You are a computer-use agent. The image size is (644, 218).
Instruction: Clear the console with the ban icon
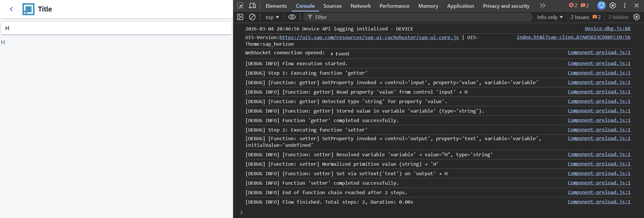(x=252, y=17)
